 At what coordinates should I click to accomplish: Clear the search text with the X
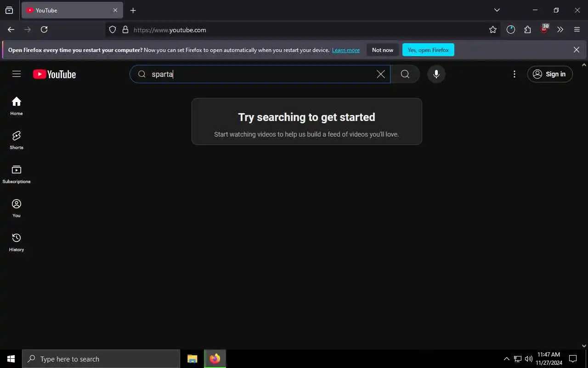coord(381,74)
